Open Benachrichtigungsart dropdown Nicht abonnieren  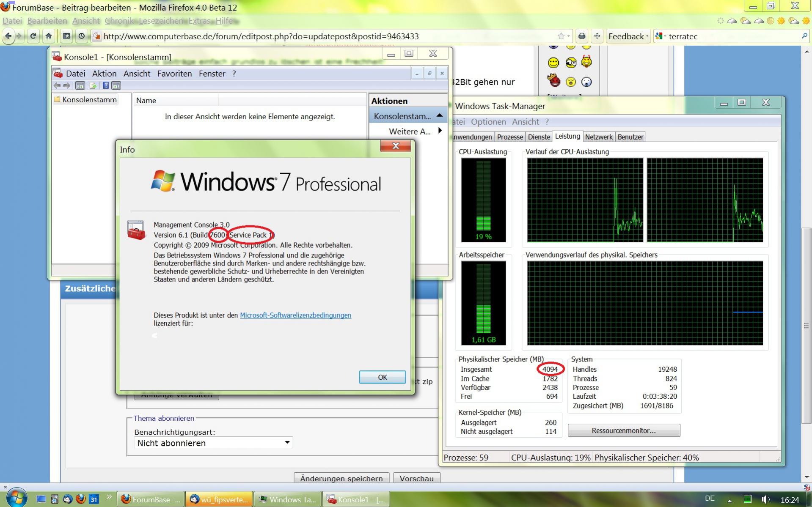213,443
